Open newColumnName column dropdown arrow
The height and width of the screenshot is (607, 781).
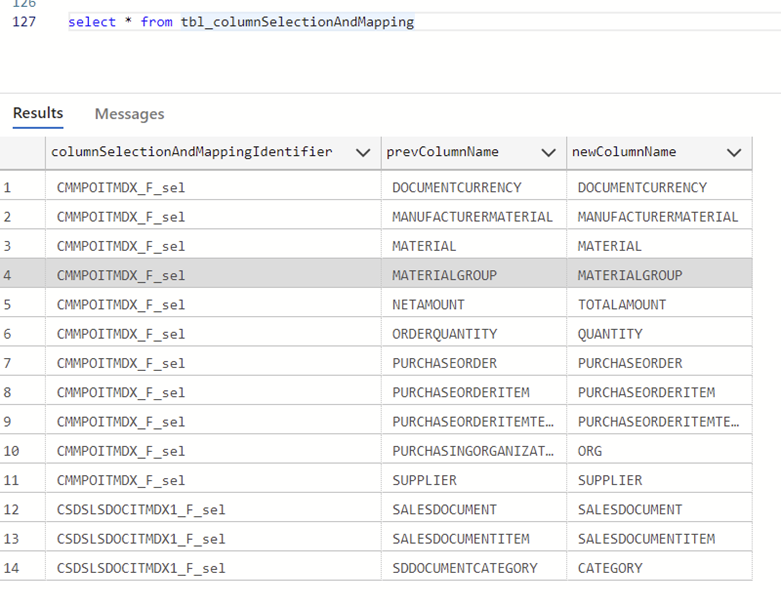(x=734, y=153)
